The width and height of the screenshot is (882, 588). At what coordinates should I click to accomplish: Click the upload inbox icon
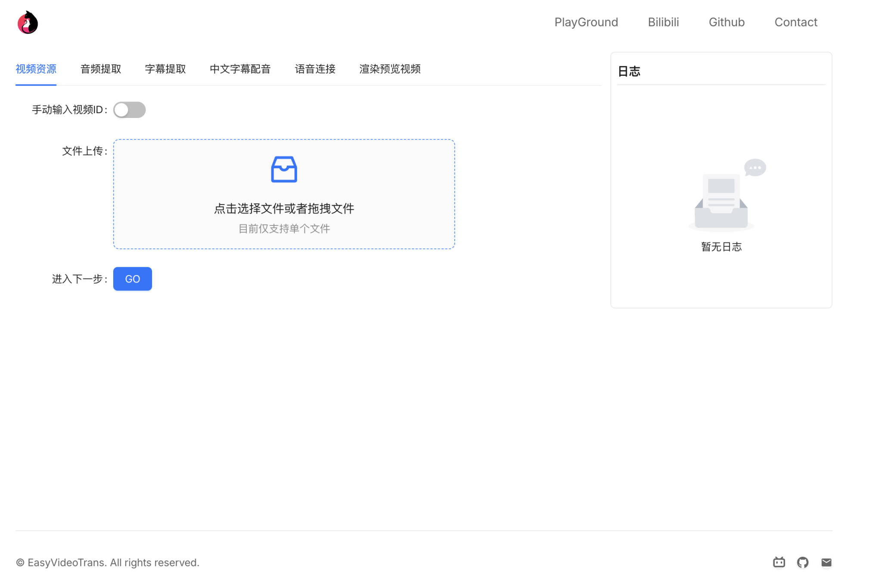click(284, 169)
